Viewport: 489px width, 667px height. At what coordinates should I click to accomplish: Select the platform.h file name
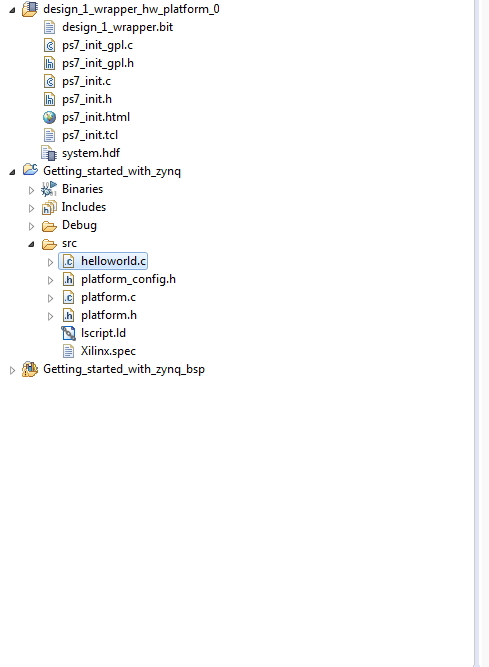109,315
